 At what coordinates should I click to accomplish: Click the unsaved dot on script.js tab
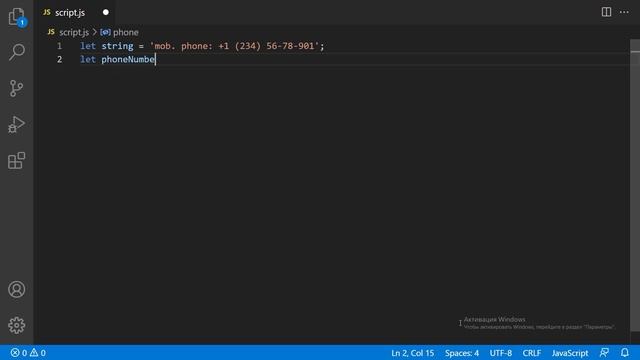pos(106,12)
